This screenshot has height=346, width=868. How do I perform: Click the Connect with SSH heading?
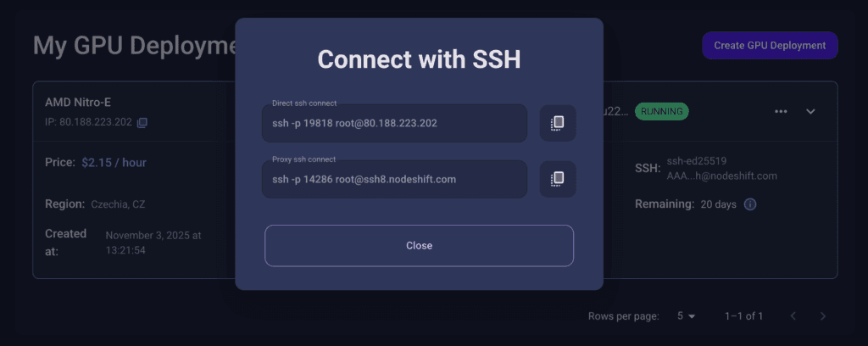[419, 60]
